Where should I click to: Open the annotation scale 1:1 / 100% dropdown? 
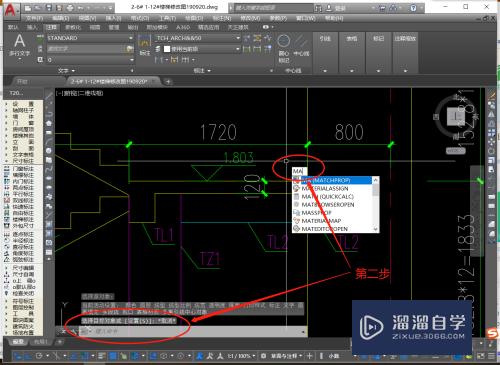point(241,356)
